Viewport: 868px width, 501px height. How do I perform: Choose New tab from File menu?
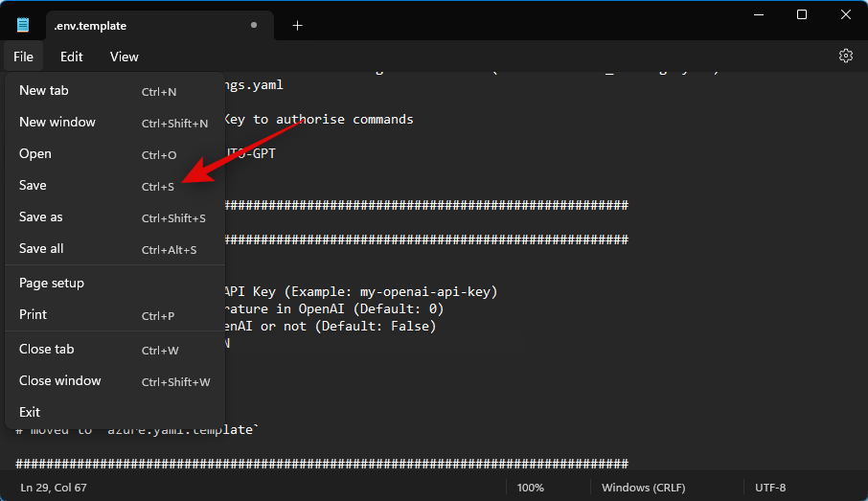(115, 91)
